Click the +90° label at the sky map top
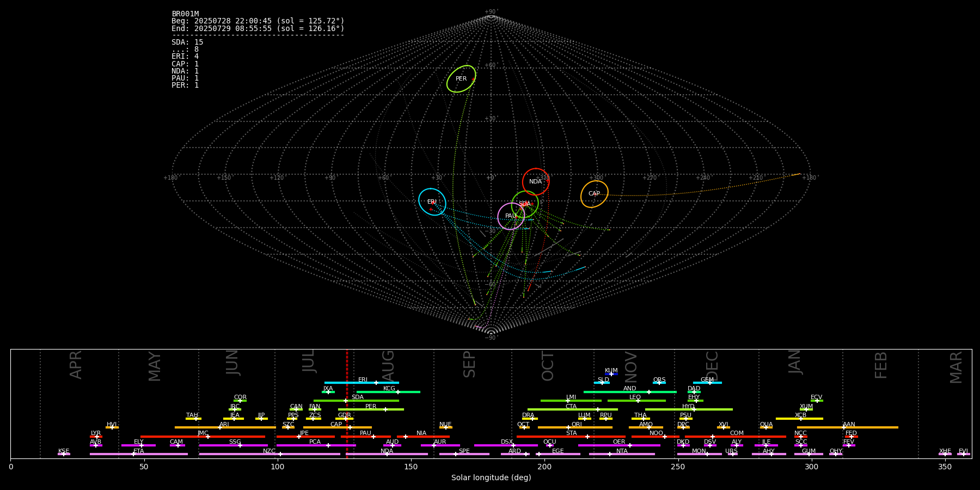Image resolution: width=980 pixels, height=490 pixels. point(491,12)
